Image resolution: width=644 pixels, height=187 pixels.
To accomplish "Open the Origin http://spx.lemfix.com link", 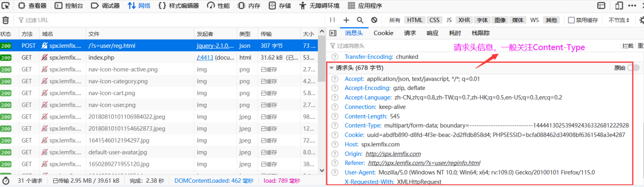I will point(393,154).
